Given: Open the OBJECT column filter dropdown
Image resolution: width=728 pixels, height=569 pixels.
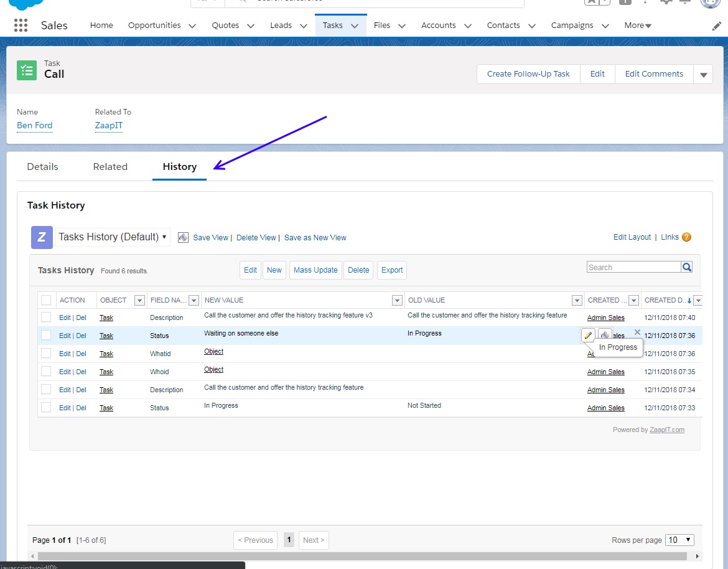Looking at the screenshot, I should (x=139, y=301).
